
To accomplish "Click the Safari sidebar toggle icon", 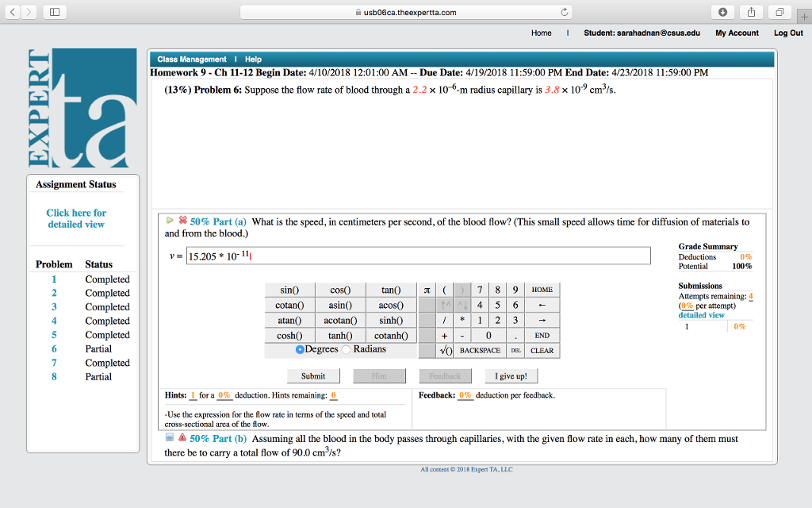I will point(54,13).
